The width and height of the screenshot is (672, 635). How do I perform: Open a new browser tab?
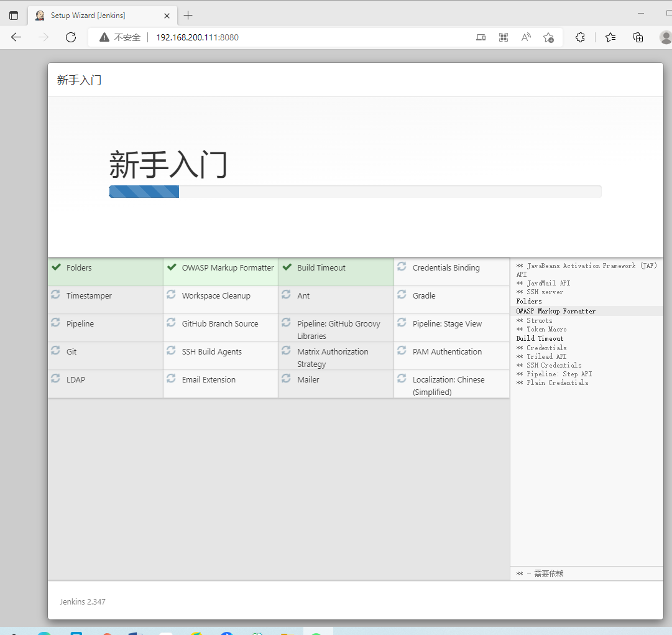(x=188, y=16)
